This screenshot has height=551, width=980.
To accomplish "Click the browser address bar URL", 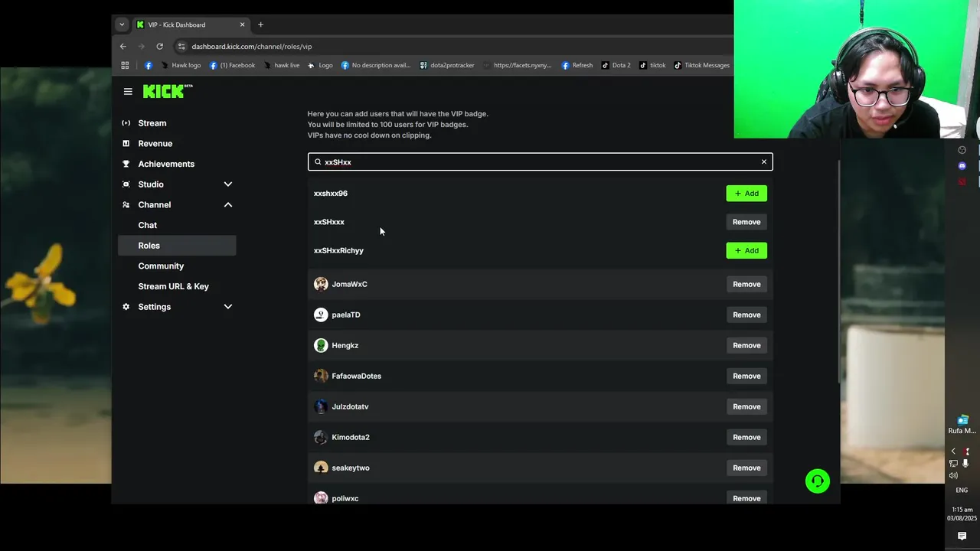I will click(251, 47).
